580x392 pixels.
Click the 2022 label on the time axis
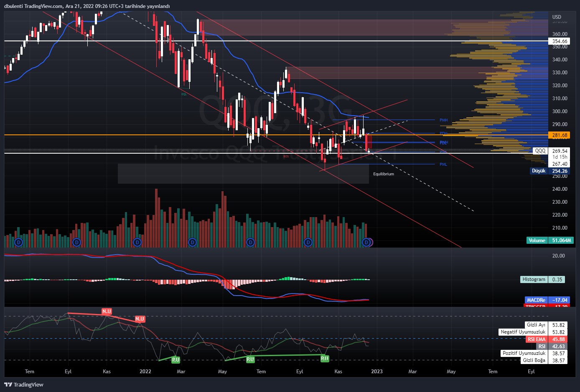[145, 372]
